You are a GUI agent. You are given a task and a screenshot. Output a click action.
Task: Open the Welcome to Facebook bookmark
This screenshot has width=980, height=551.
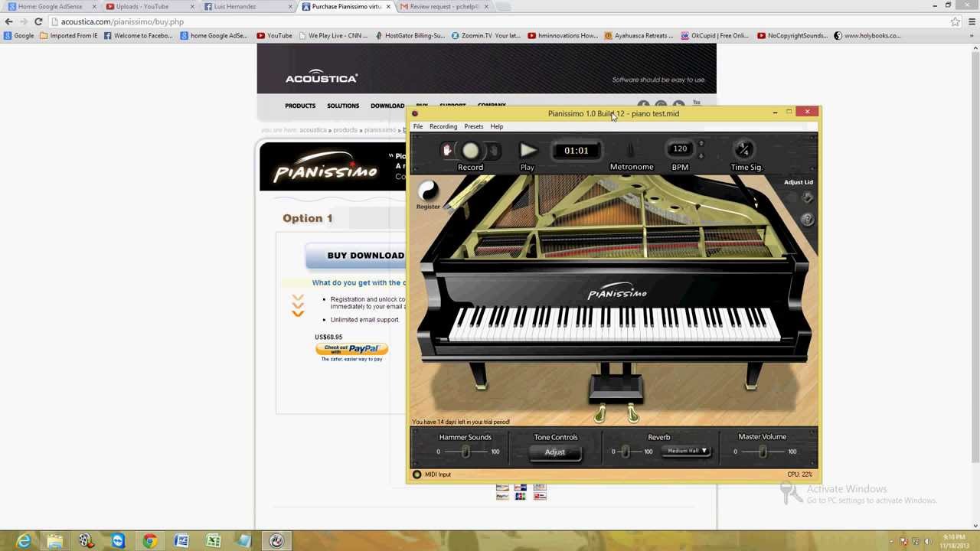(x=138, y=35)
